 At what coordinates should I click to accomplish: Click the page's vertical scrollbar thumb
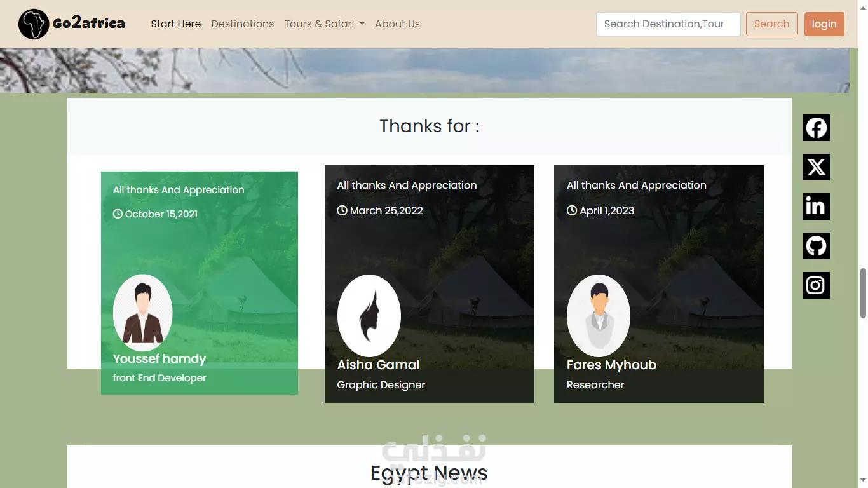click(863, 293)
